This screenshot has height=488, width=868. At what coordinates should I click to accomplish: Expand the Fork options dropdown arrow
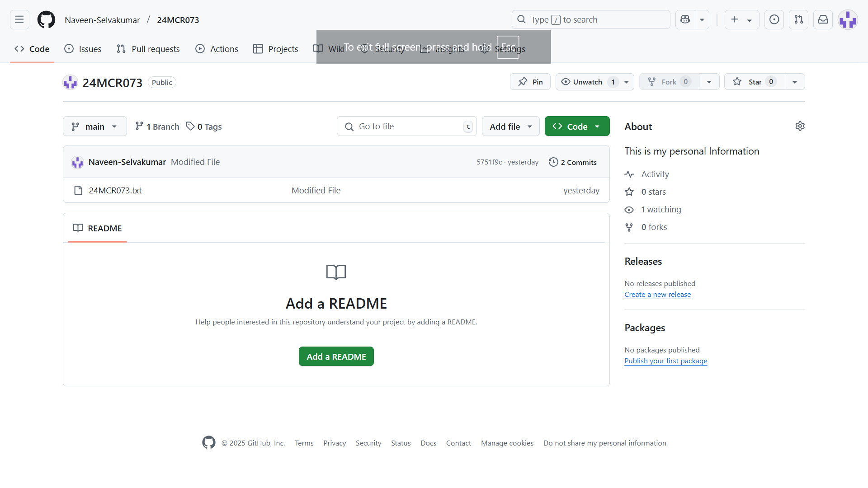pos(709,82)
